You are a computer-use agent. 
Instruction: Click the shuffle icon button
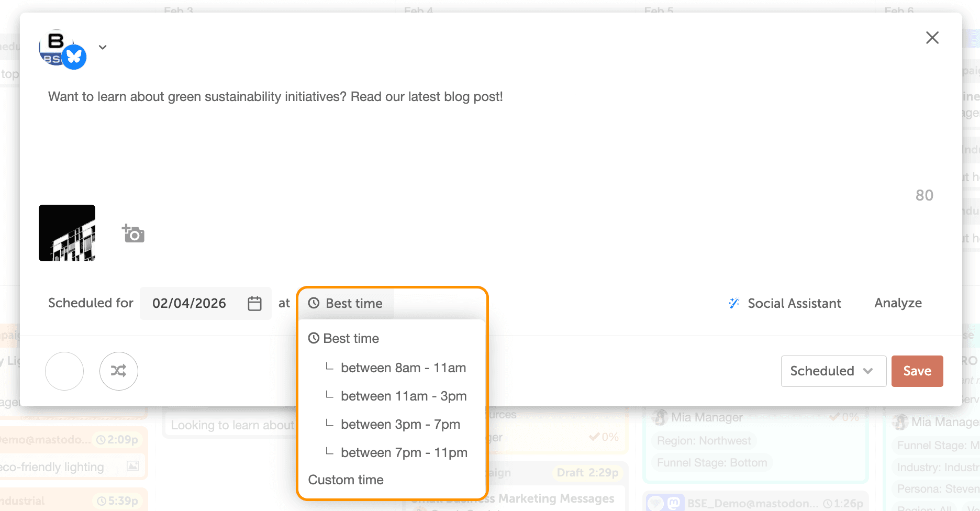119,371
